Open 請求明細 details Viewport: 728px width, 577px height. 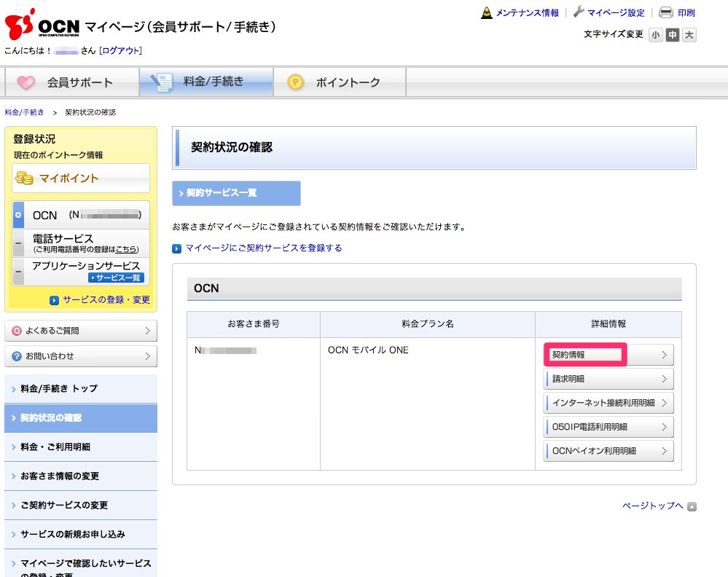(608, 379)
